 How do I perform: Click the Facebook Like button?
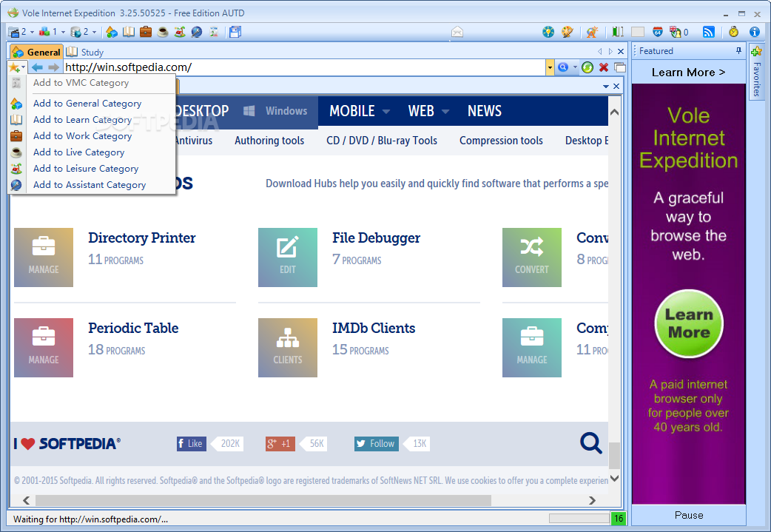(192, 443)
